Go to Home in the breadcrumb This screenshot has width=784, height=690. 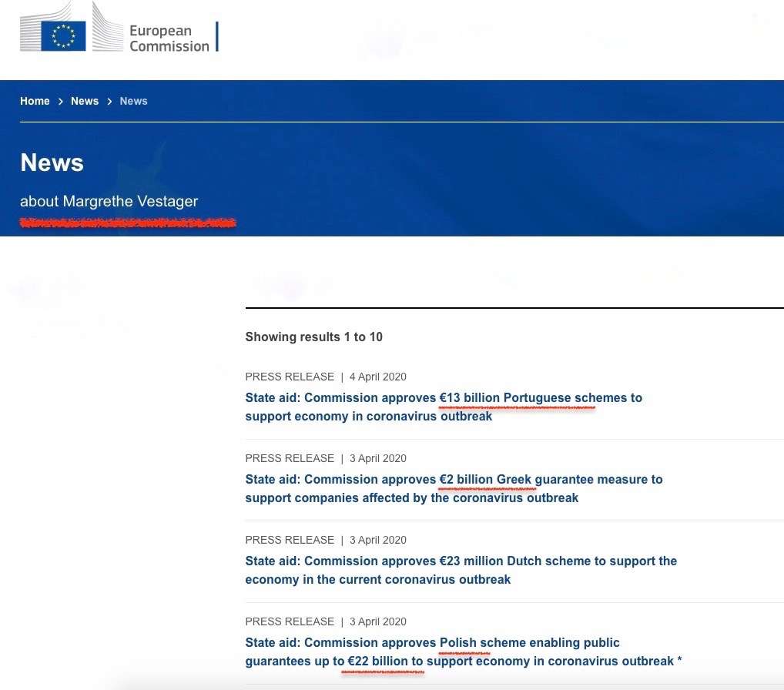pos(35,101)
